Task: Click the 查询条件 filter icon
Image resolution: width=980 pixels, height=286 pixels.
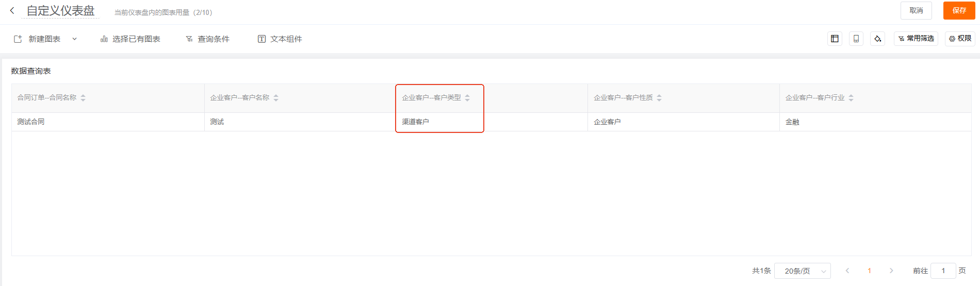Action: tap(189, 39)
